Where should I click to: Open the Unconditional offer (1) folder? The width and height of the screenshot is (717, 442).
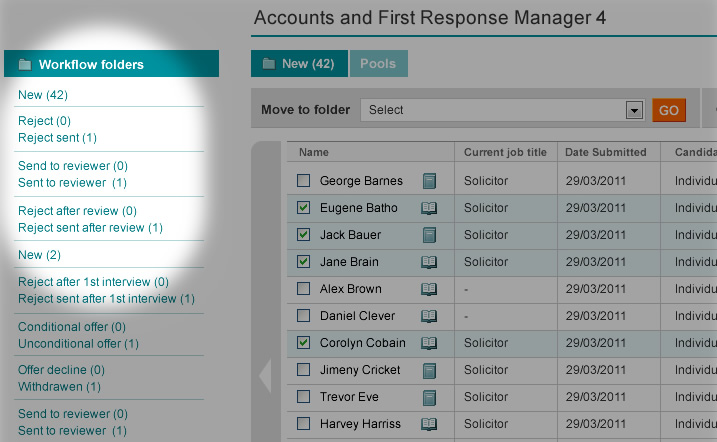tap(78, 344)
